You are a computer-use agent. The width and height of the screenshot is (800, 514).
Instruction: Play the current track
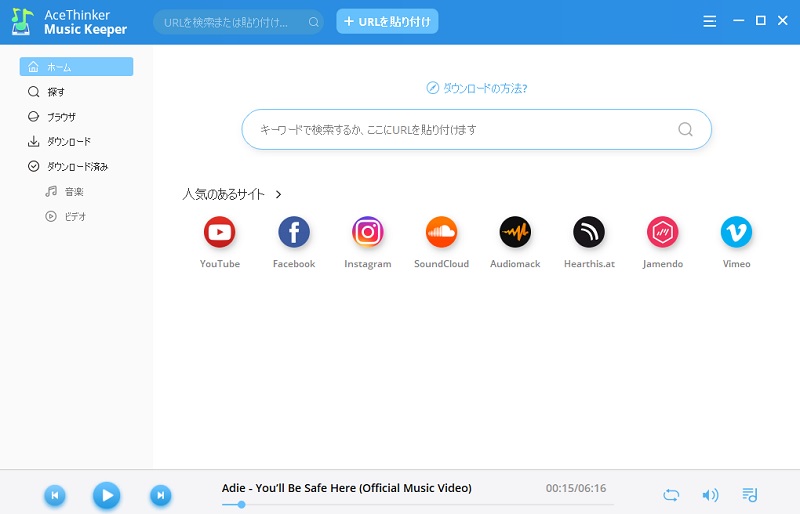point(107,495)
